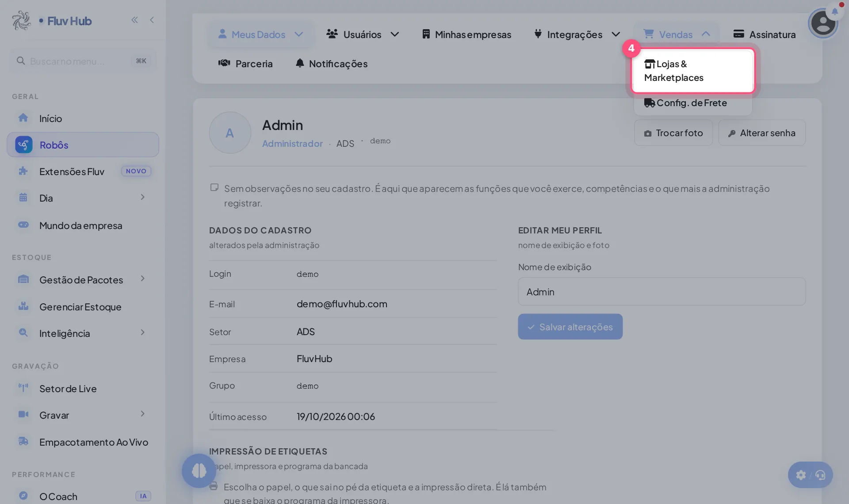Viewport: 849px width, 504px height.
Task: Open headset support in floating widget
Action: tap(820, 475)
